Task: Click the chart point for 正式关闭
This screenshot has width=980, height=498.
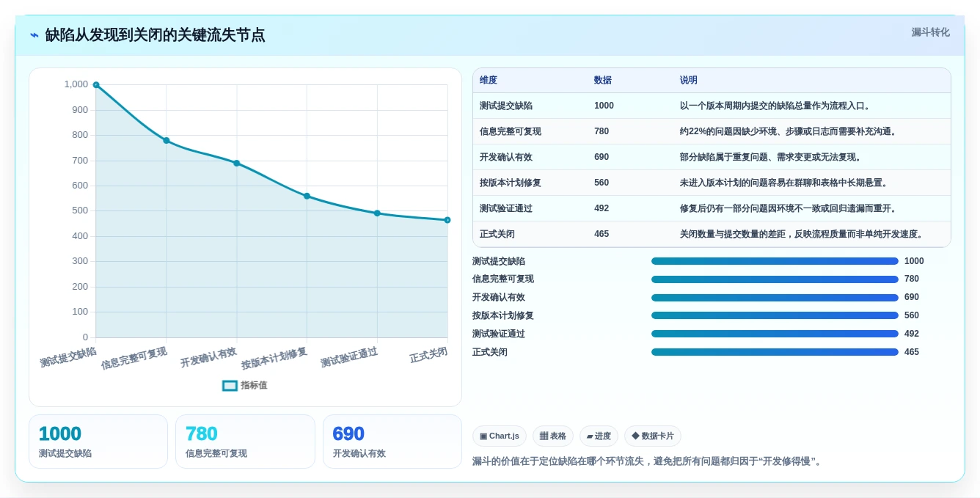Action: pyautogui.click(x=447, y=220)
